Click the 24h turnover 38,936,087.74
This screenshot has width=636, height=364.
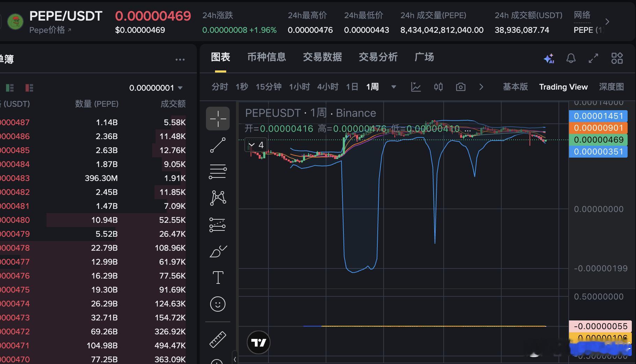(522, 30)
